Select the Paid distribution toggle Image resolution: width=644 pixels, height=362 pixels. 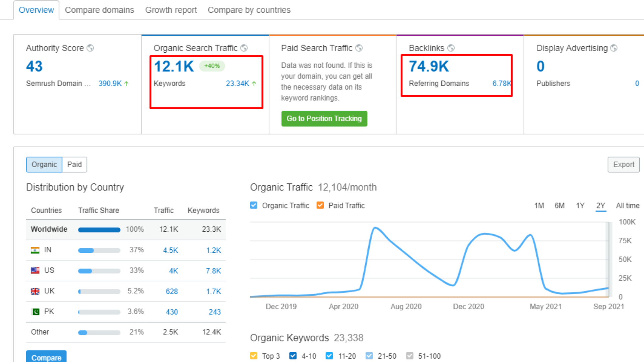pos(74,165)
